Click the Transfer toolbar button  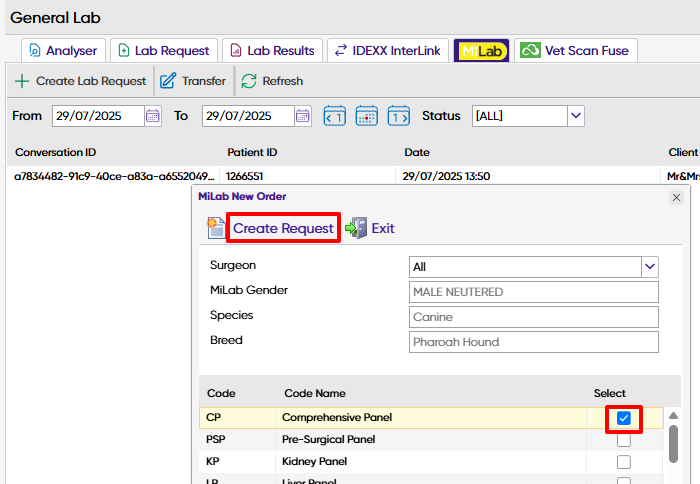tap(193, 81)
